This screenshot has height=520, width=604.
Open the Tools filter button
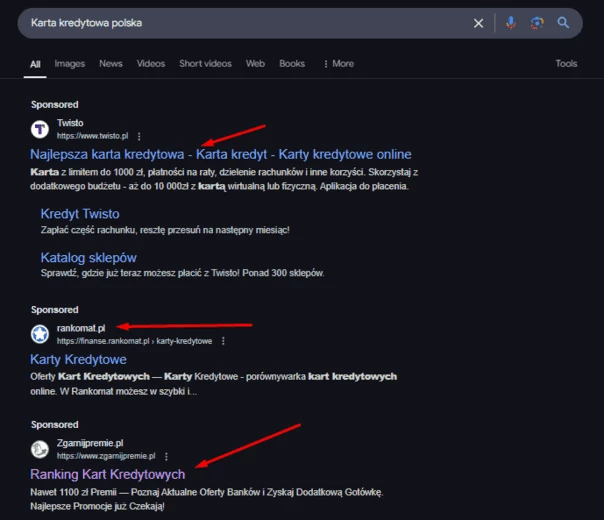566,64
